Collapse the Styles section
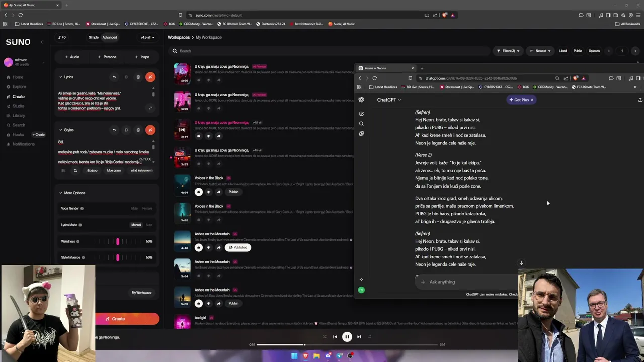This screenshot has width=644, height=362. (x=66, y=130)
